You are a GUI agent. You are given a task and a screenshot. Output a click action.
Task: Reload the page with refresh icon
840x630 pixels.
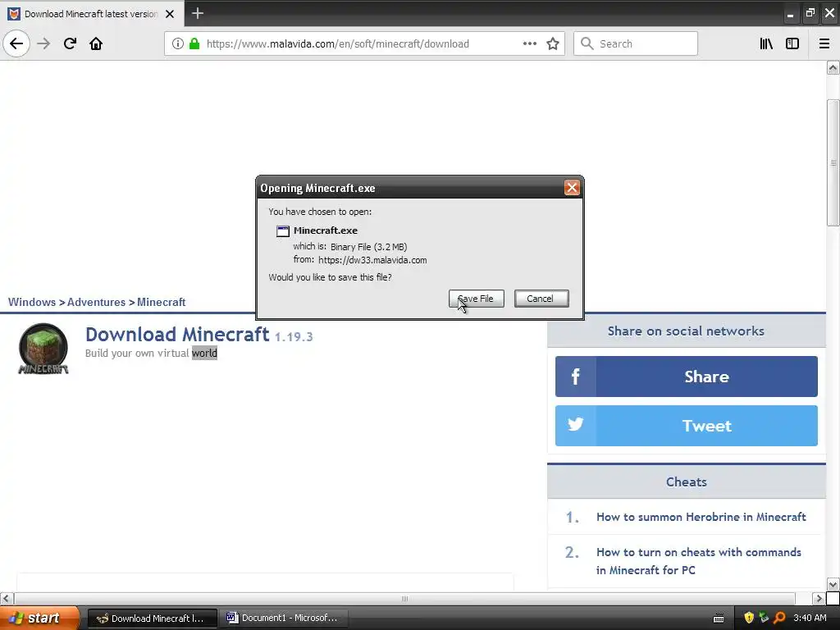71,43
